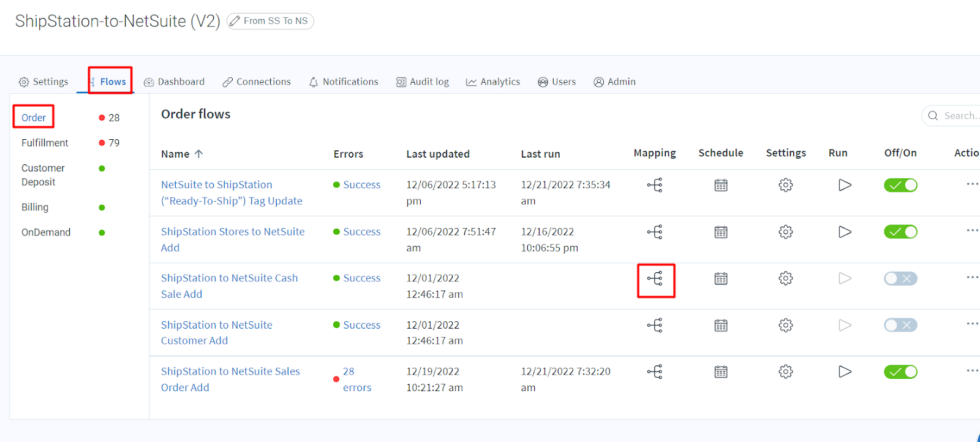Open mapping for ShipStation Stores to NetSuite Add
Viewport: 980px width, 442px height.
pyautogui.click(x=655, y=232)
